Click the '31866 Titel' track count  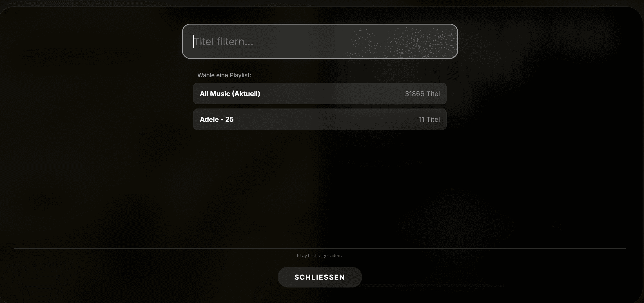pyautogui.click(x=422, y=94)
